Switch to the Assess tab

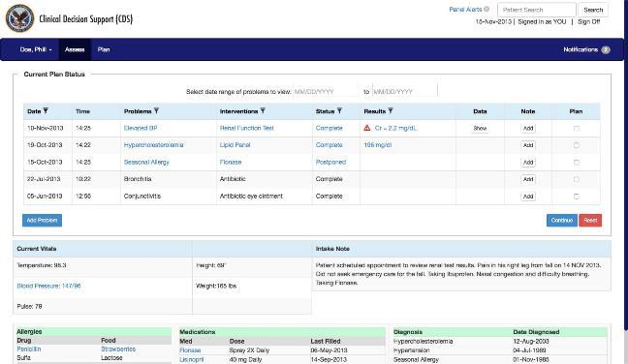click(75, 49)
